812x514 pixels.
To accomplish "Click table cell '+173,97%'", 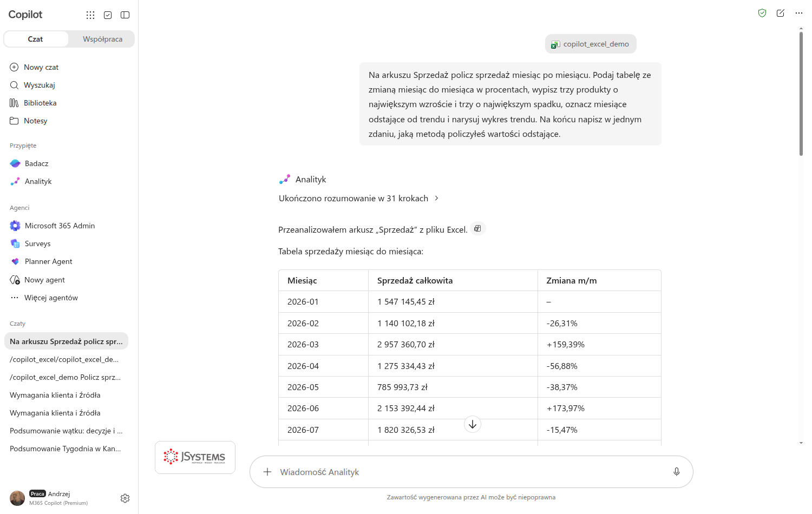I will (599, 408).
